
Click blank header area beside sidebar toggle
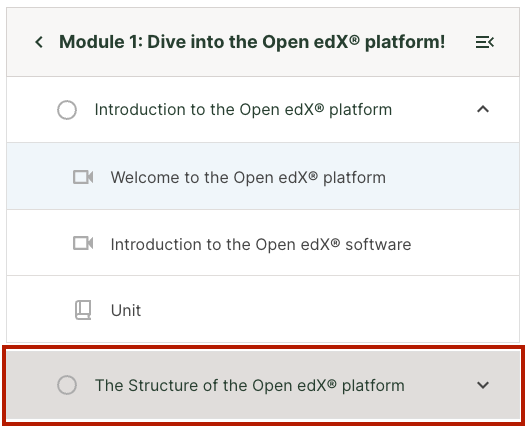coord(460,42)
